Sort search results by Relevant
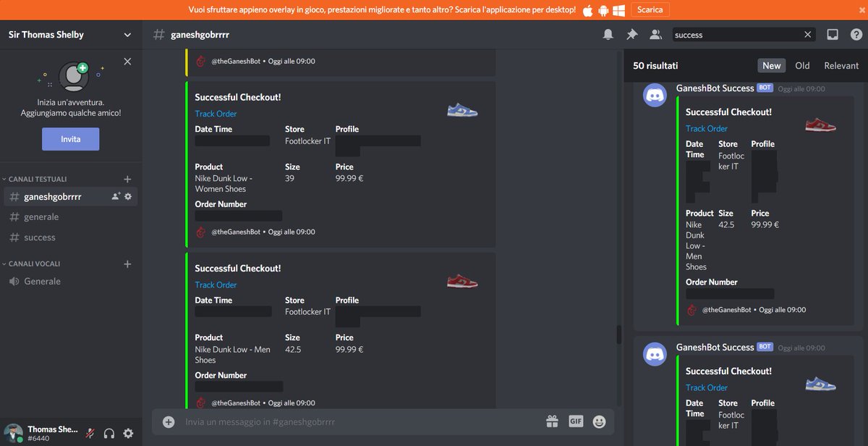The image size is (868, 446). 841,65
